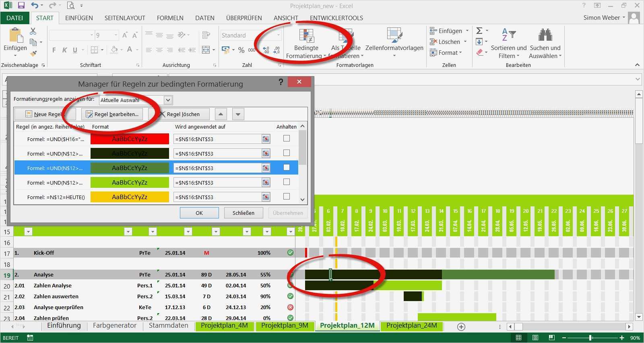Activate the format painter brush
This screenshot has height=343, width=644.
point(33,53)
